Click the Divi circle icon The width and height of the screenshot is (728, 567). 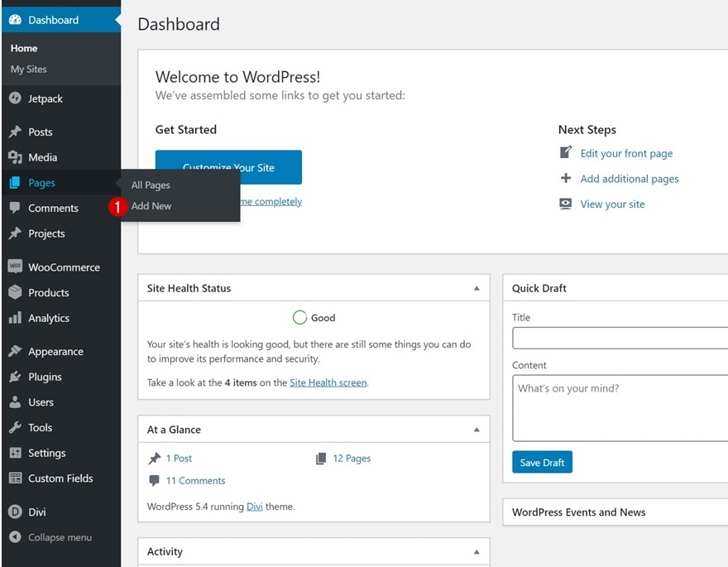[x=15, y=512]
